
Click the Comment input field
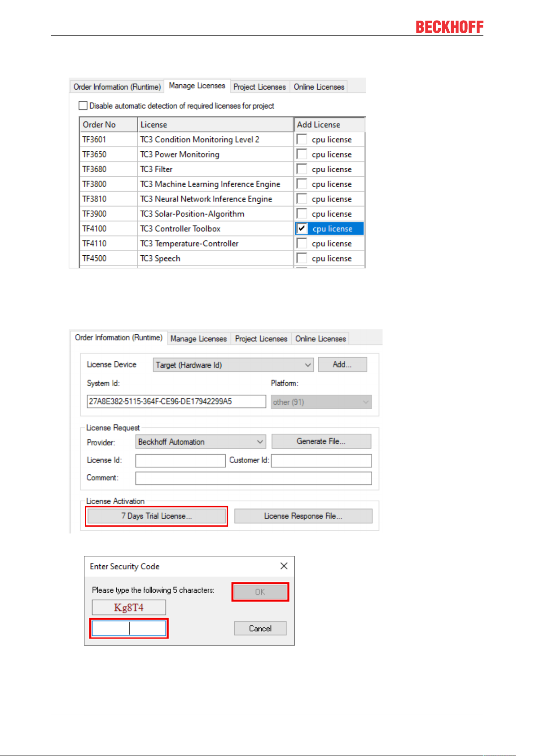tap(254, 478)
